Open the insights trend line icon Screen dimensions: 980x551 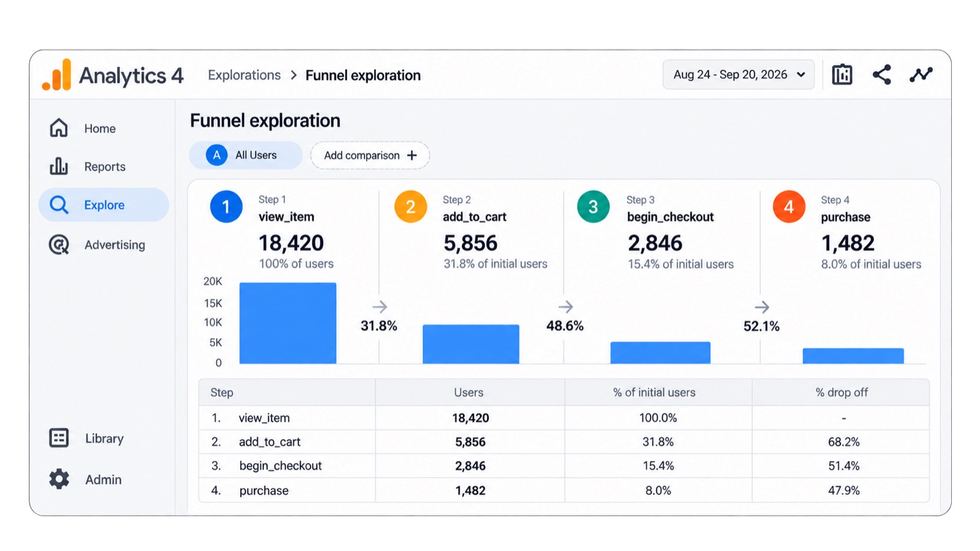coord(921,75)
